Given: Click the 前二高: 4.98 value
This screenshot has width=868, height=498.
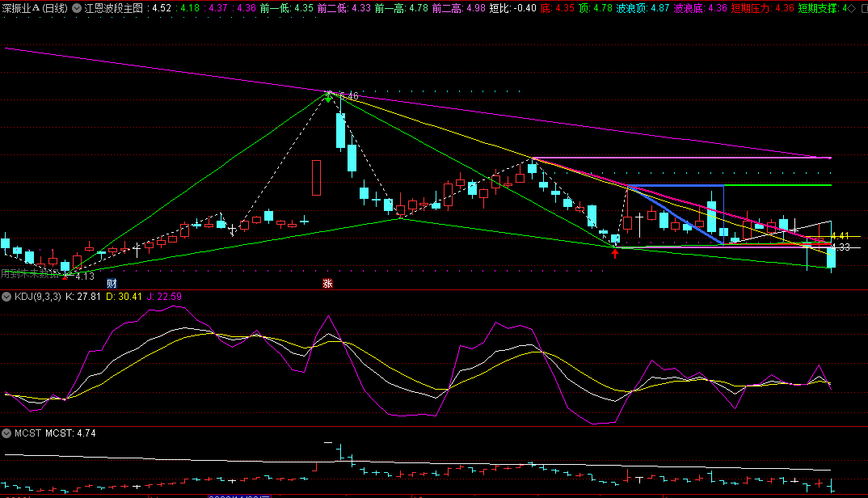Looking at the screenshot, I should tap(459, 8).
